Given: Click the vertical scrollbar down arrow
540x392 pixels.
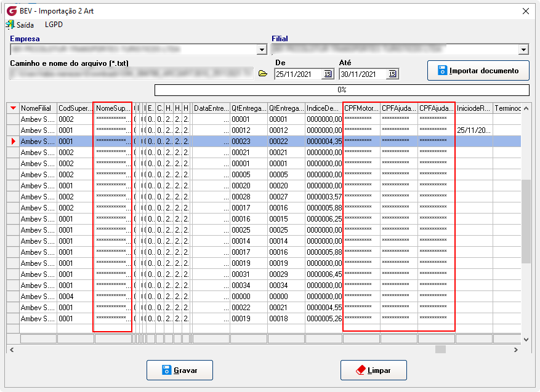Looking at the screenshot, I should (526, 339).
